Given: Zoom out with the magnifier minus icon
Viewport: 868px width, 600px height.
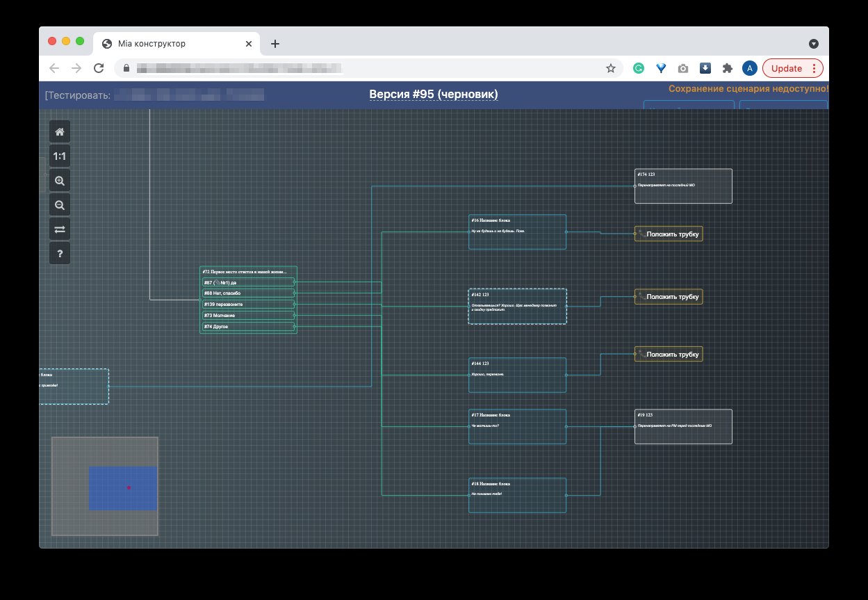Looking at the screenshot, I should pos(60,205).
